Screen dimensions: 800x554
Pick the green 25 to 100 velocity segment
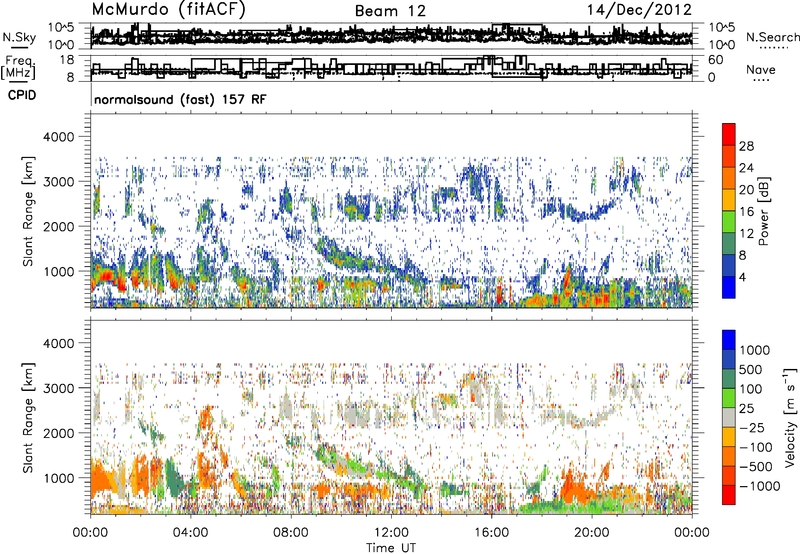tap(729, 398)
